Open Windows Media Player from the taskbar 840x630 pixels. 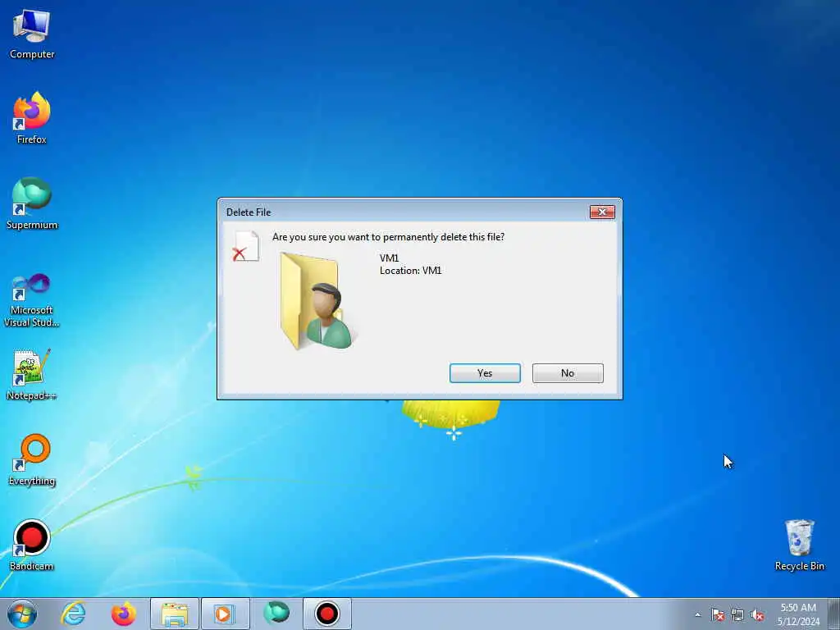[x=225, y=614]
